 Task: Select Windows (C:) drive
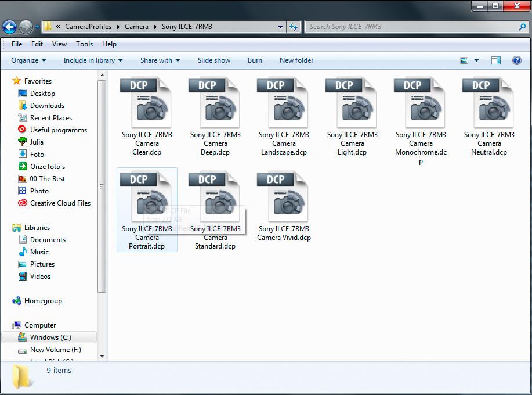50,337
